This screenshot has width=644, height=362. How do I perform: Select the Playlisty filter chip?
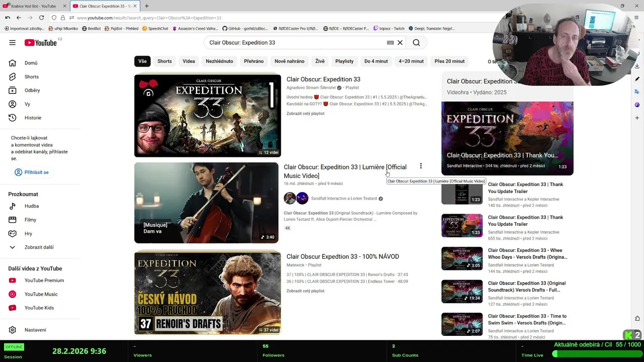pos(344,61)
